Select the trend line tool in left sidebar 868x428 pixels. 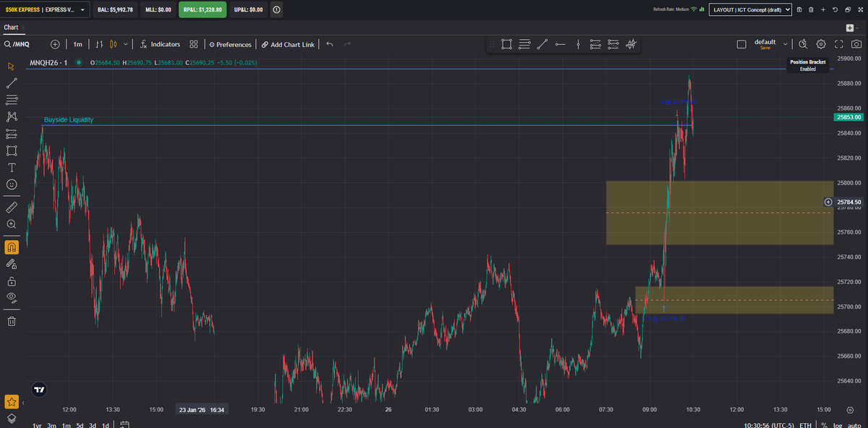click(11, 83)
